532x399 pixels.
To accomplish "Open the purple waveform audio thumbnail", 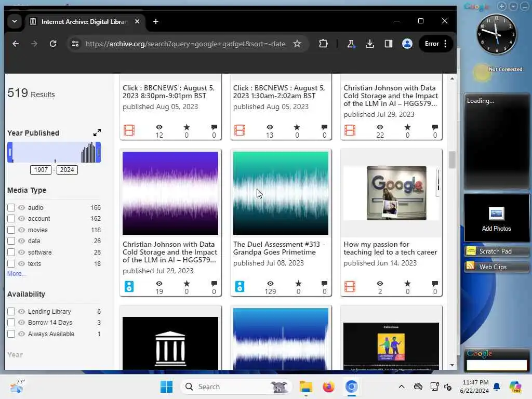I will pyautogui.click(x=170, y=193).
